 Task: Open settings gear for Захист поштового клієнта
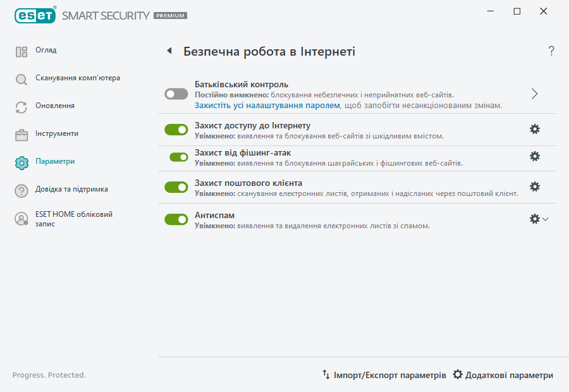tap(535, 187)
